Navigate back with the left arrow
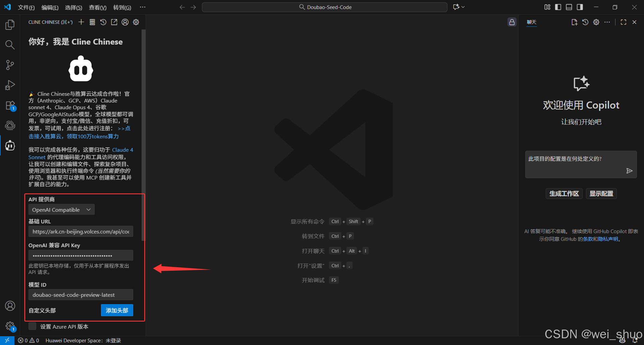Viewport: 644px width, 345px height. tap(182, 7)
